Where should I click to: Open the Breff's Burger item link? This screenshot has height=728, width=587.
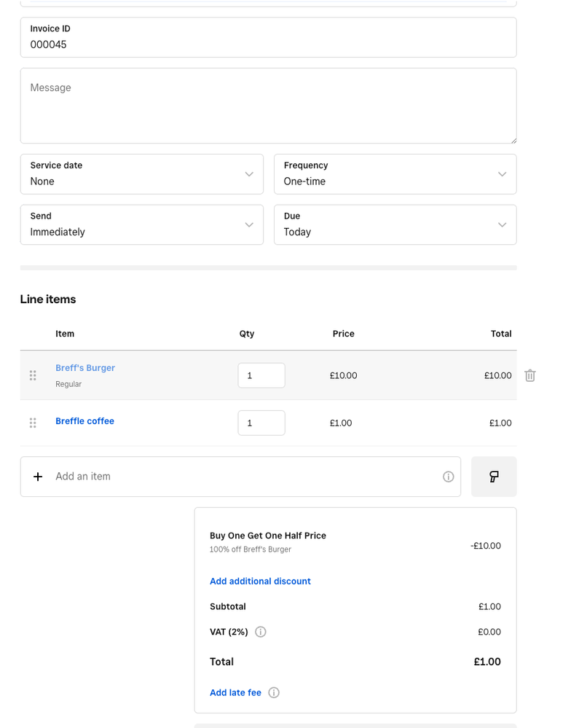pos(85,368)
